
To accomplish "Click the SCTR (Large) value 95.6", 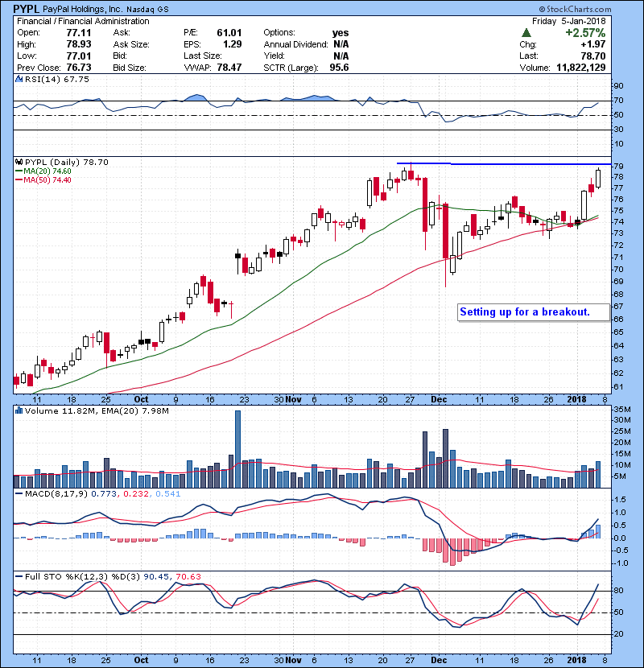I will click(x=339, y=68).
